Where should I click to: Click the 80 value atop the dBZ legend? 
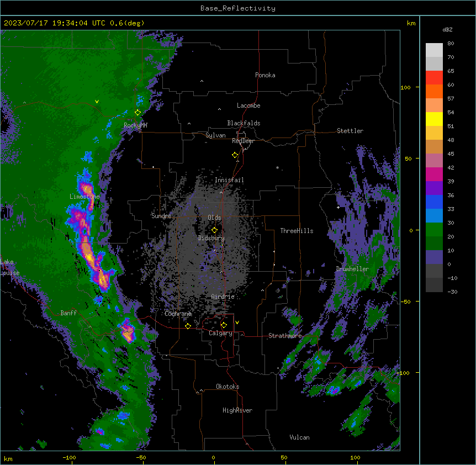point(451,44)
